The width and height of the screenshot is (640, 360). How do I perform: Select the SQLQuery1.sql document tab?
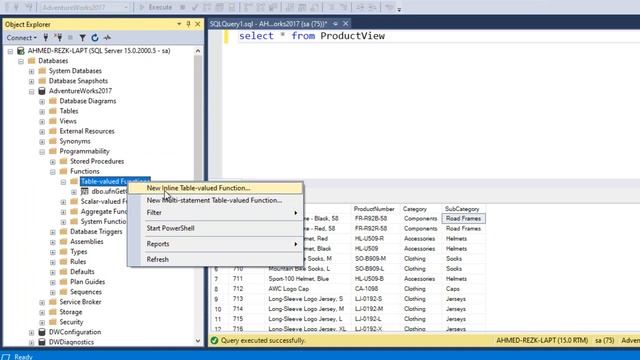click(x=268, y=24)
